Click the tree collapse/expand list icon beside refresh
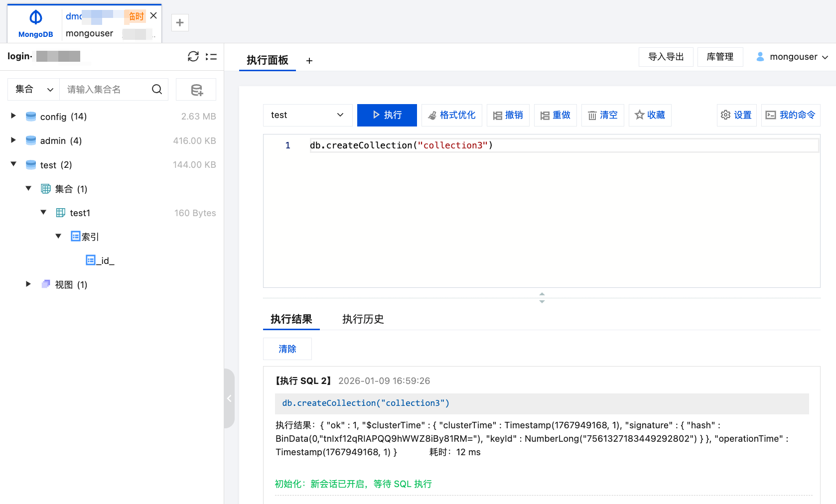The image size is (836, 504). tap(211, 56)
